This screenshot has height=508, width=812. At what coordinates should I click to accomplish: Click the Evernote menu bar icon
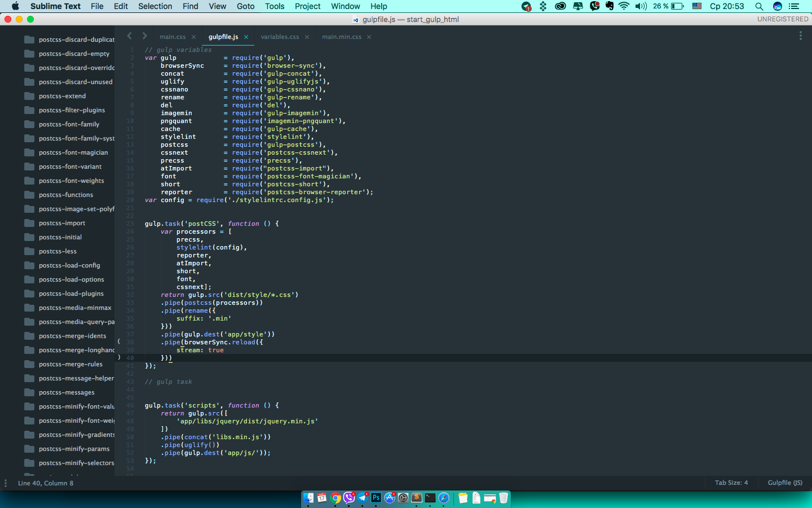click(x=610, y=6)
